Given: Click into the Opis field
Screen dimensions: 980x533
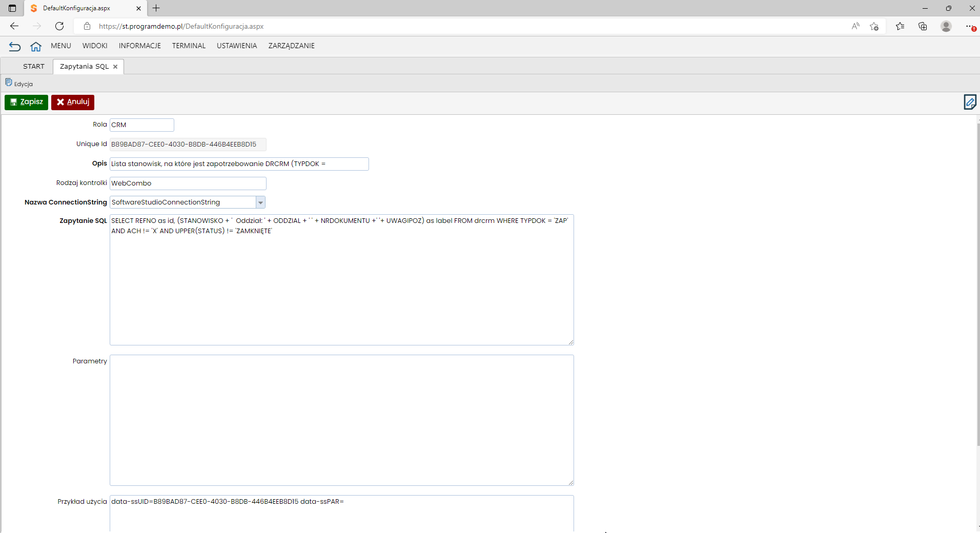Looking at the screenshot, I should point(239,164).
